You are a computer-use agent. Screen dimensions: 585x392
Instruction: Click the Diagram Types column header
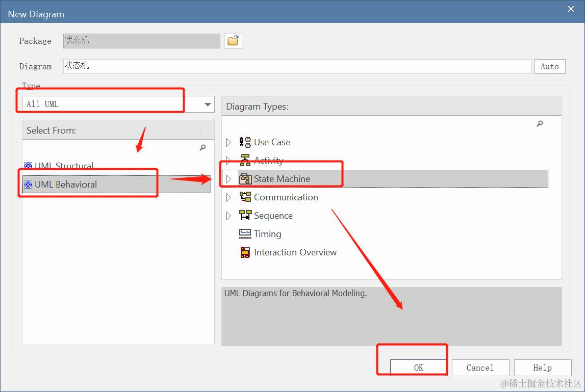click(385, 107)
